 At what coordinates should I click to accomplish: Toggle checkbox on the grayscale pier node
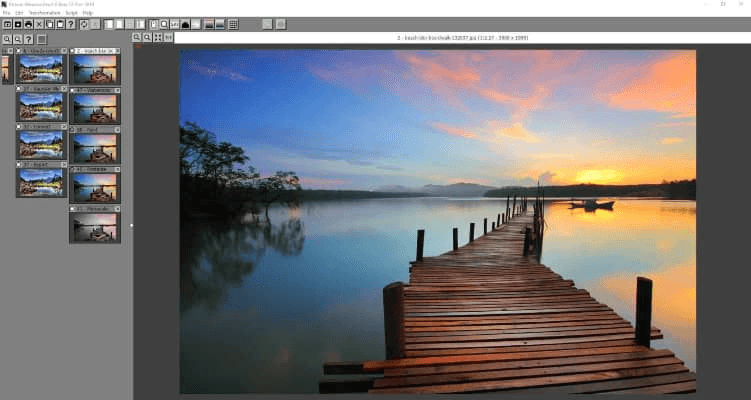pos(73,207)
